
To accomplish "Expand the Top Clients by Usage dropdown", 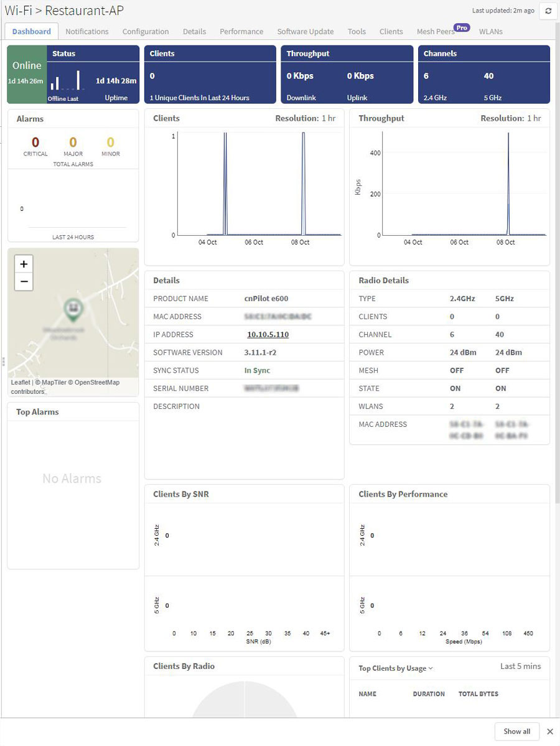I will 396,668.
